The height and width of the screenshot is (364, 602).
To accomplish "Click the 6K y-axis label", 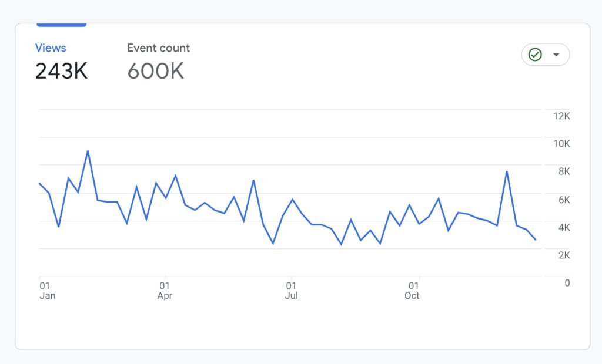I will [x=564, y=200].
